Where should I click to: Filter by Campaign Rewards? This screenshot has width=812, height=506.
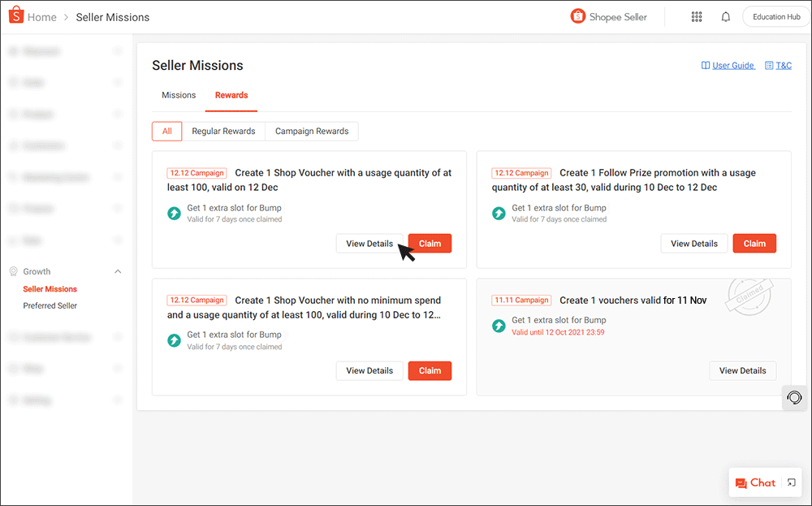[312, 131]
